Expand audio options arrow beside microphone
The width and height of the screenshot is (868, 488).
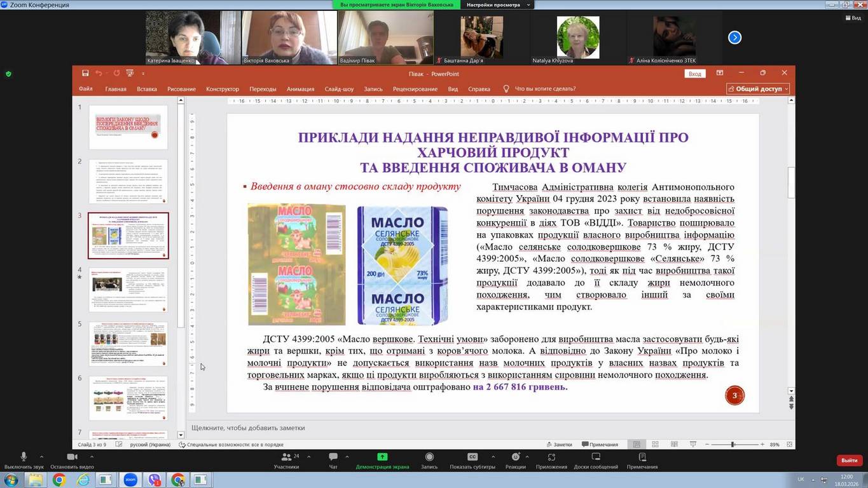(x=41, y=457)
